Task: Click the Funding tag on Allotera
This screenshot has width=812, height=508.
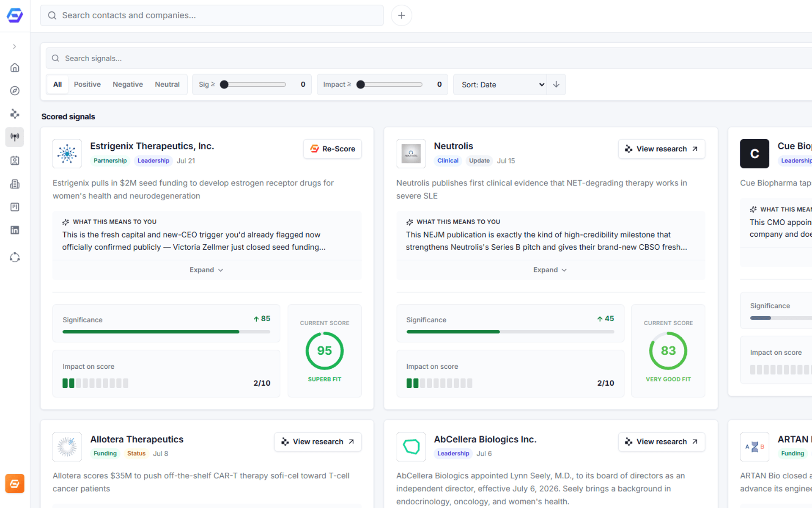Action: point(105,453)
